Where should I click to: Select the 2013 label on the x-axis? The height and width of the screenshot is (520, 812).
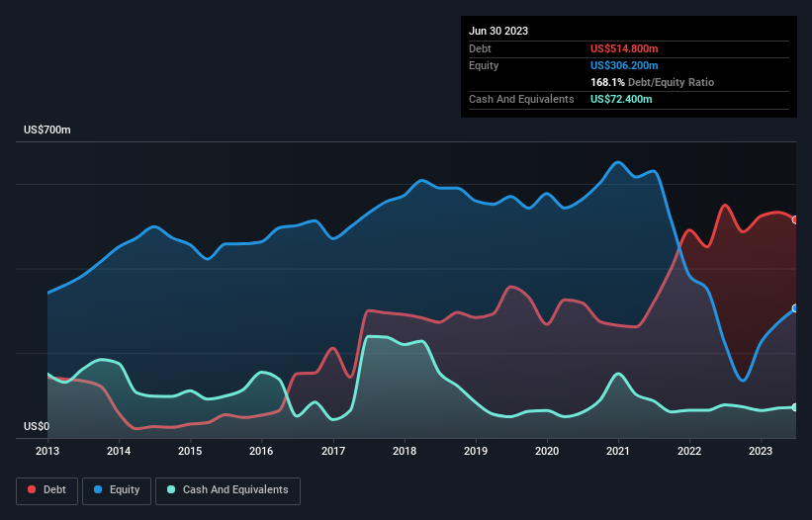coord(47,451)
